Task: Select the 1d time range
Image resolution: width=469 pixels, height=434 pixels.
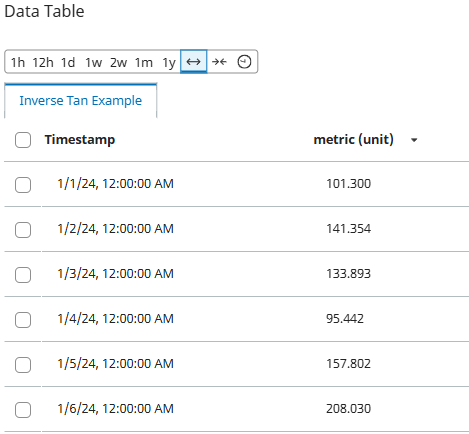Action: (68, 62)
